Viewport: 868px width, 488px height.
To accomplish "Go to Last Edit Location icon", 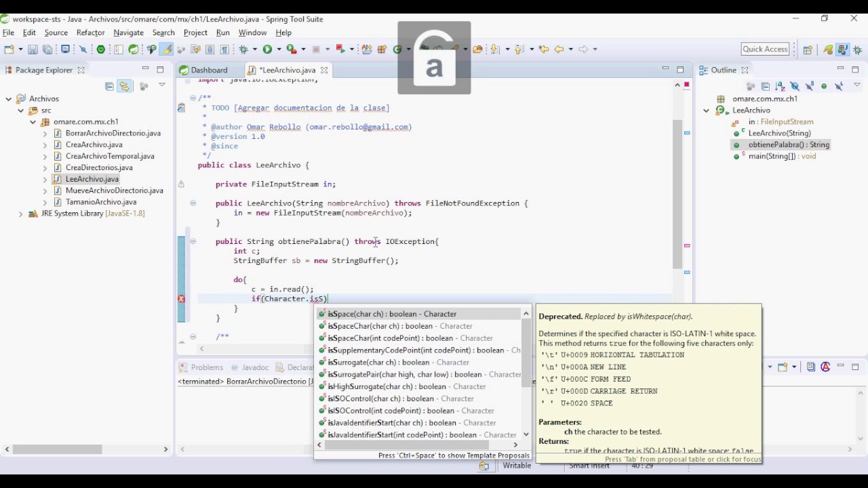I will [x=544, y=49].
